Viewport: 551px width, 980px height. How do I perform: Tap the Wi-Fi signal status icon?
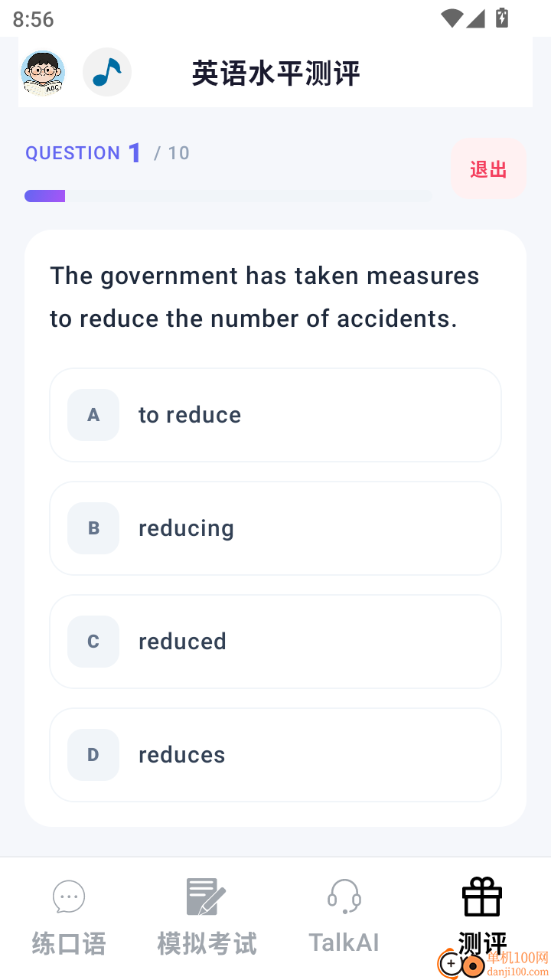click(x=452, y=18)
